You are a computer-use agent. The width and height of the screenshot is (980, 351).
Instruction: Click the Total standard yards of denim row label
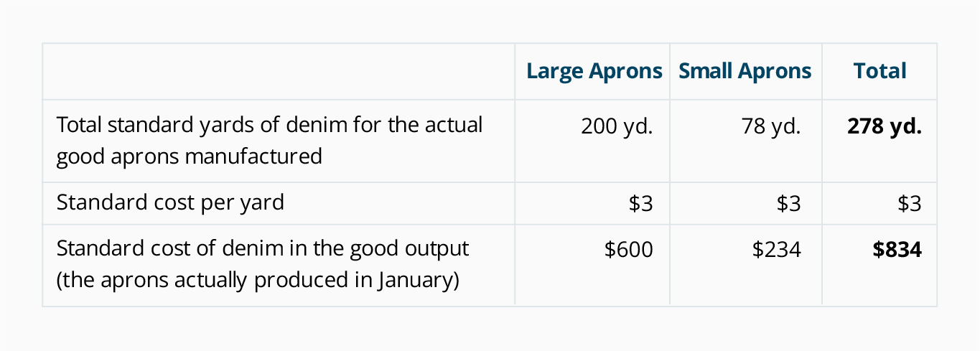tap(269, 140)
